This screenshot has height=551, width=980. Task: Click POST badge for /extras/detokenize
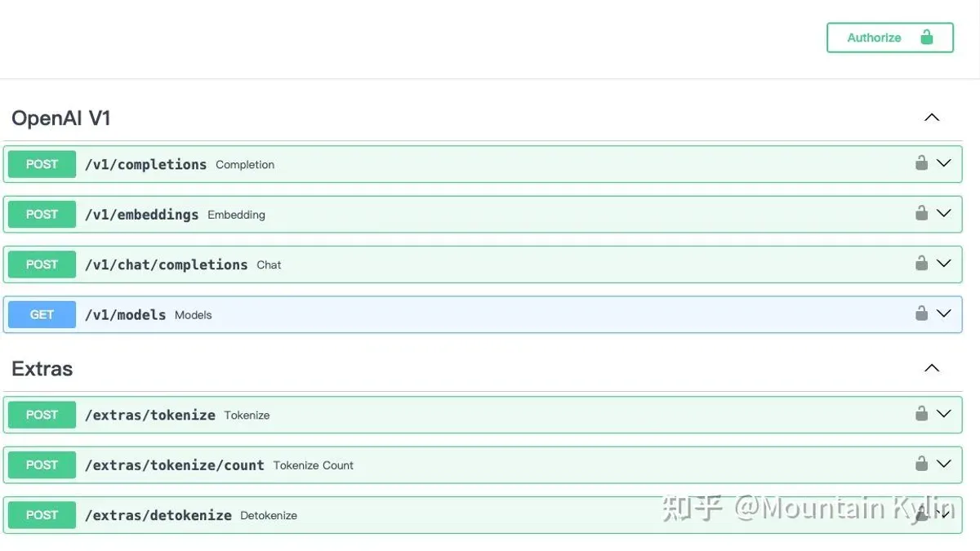click(x=42, y=515)
